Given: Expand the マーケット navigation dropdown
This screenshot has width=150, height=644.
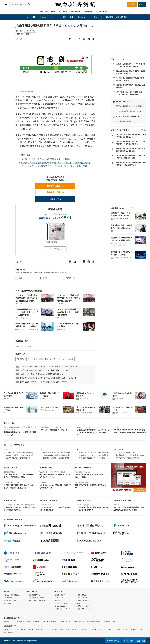Looking at the screenshot, I should 55,17.
